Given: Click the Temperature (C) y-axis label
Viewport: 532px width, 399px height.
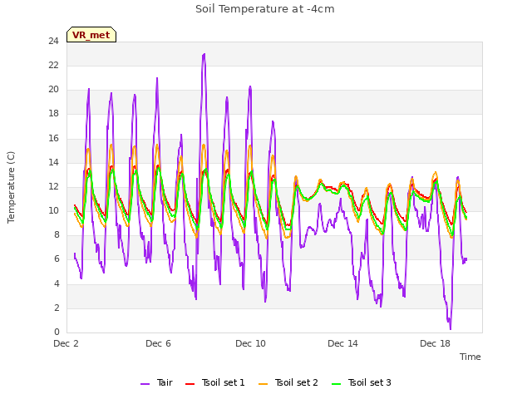Looking at the screenshot, I should (x=11, y=187).
